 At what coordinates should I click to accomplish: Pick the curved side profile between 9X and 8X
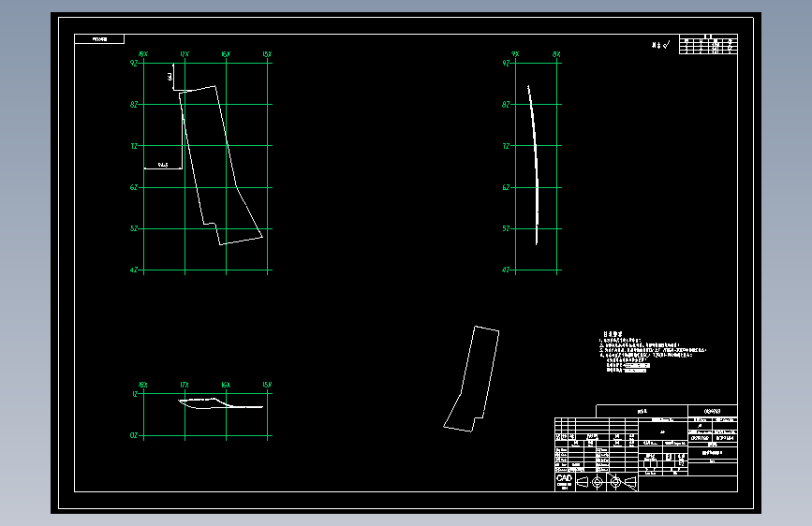pyautogui.click(x=534, y=165)
